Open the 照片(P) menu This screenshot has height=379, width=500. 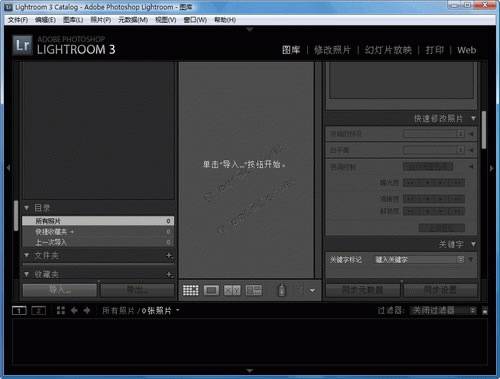[x=101, y=20]
